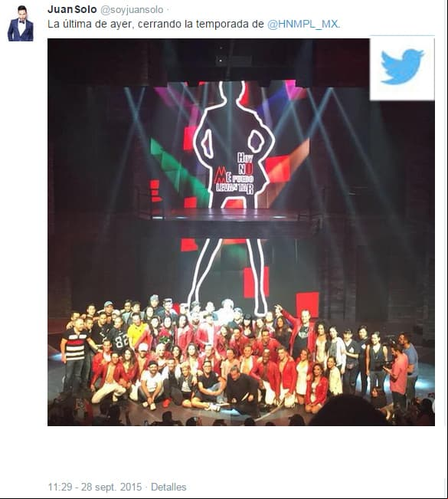The width and height of the screenshot is (448, 499).
Task: Click the blank area below the photo
Action: 241,452
